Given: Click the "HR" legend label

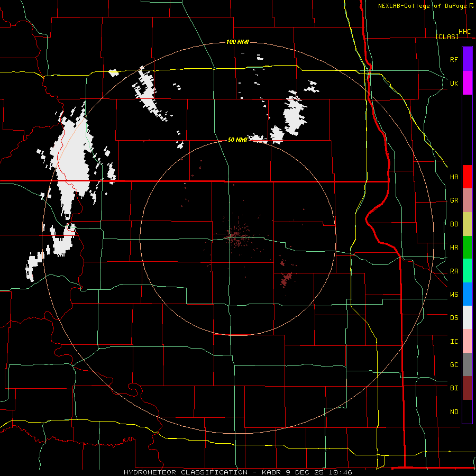Looking at the screenshot, I should coord(454,248).
